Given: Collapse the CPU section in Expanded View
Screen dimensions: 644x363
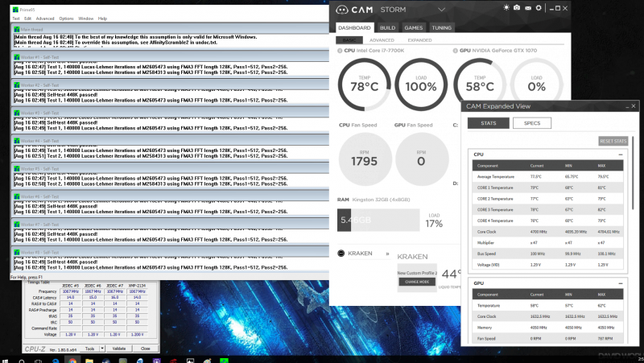Looking at the screenshot, I should click(621, 155).
